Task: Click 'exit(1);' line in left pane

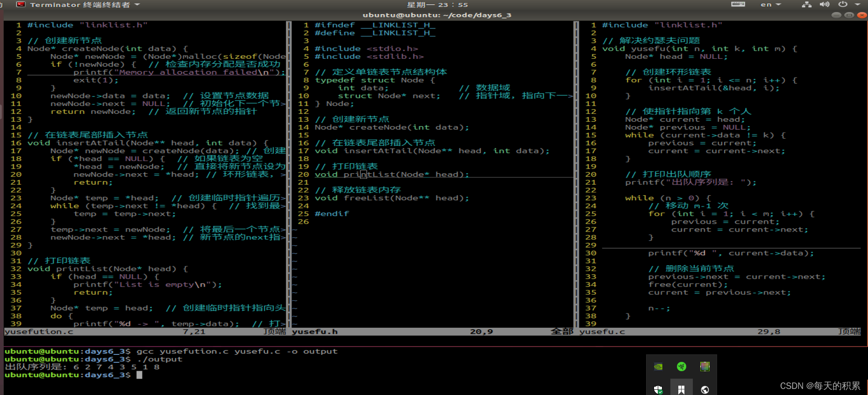Action: [x=96, y=80]
